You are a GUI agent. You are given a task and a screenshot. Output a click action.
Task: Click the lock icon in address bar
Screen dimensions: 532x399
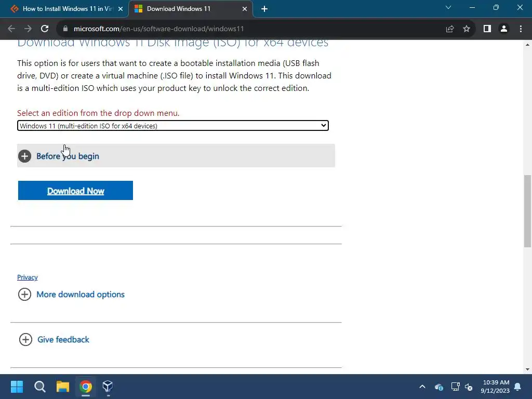(x=65, y=29)
